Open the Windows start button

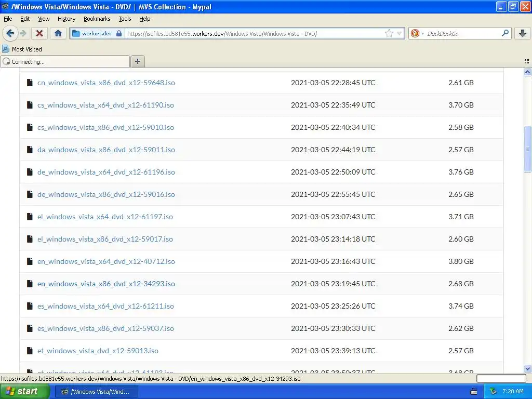tap(24, 392)
